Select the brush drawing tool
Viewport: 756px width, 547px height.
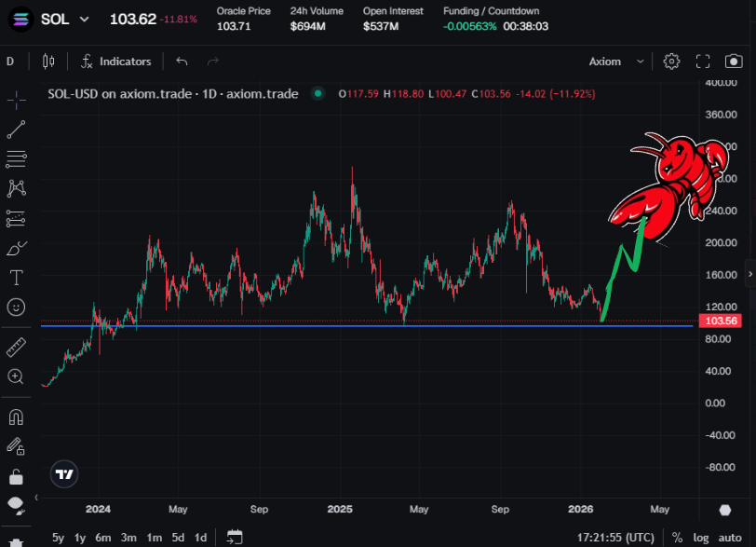[17, 249]
